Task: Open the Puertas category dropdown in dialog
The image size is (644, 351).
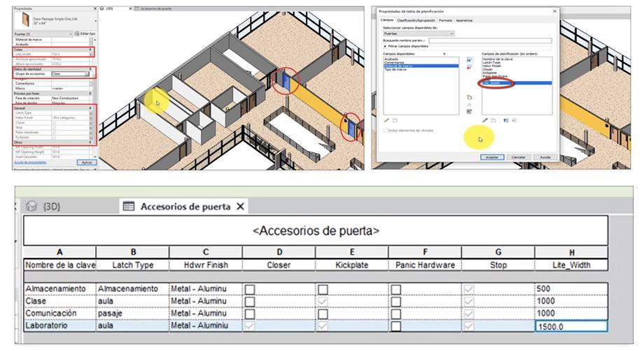Action: tap(419, 34)
